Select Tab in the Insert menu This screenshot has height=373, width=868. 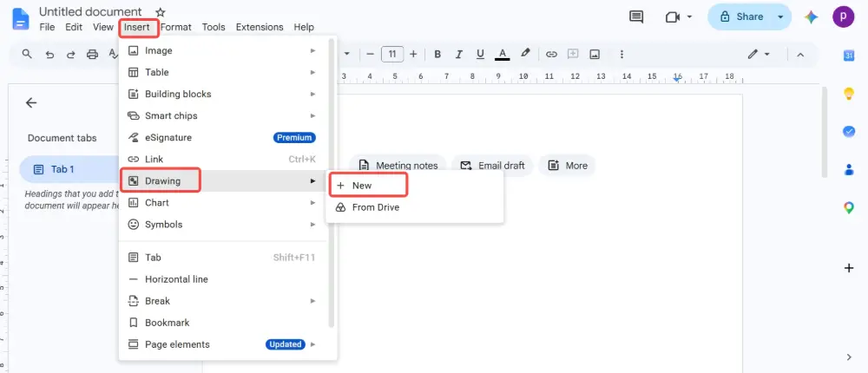pos(222,258)
